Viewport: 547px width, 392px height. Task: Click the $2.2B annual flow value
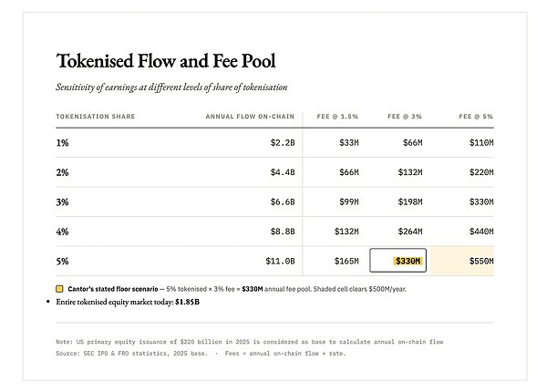pyautogui.click(x=283, y=142)
